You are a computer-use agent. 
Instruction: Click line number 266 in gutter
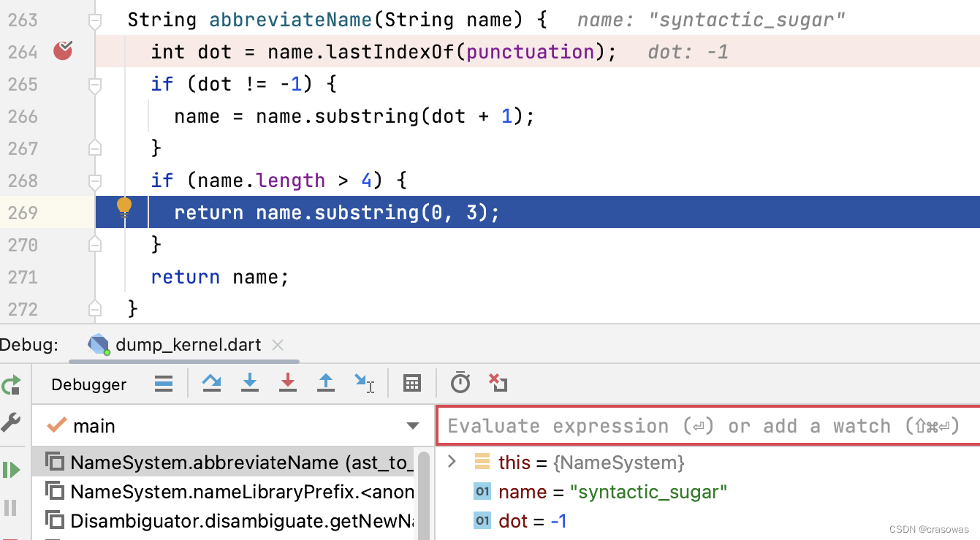(x=23, y=116)
